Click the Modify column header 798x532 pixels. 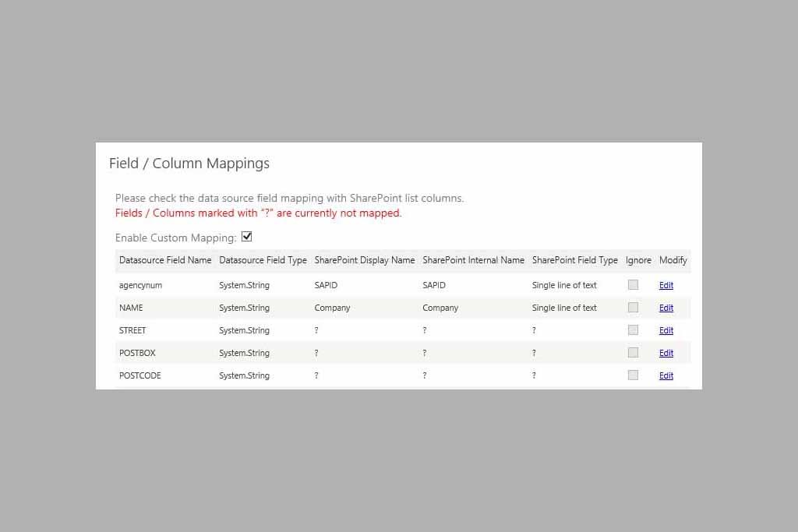point(673,260)
